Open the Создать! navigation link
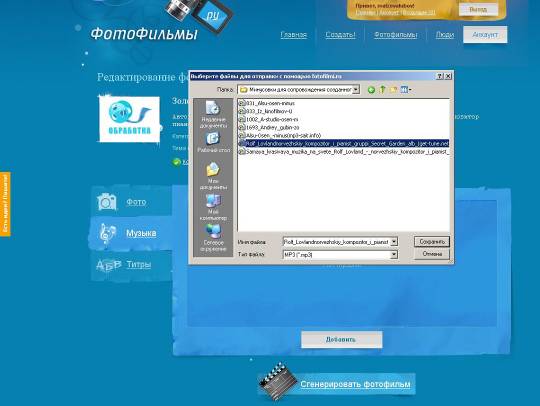The width and height of the screenshot is (540, 406). click(x=340, y=35)
